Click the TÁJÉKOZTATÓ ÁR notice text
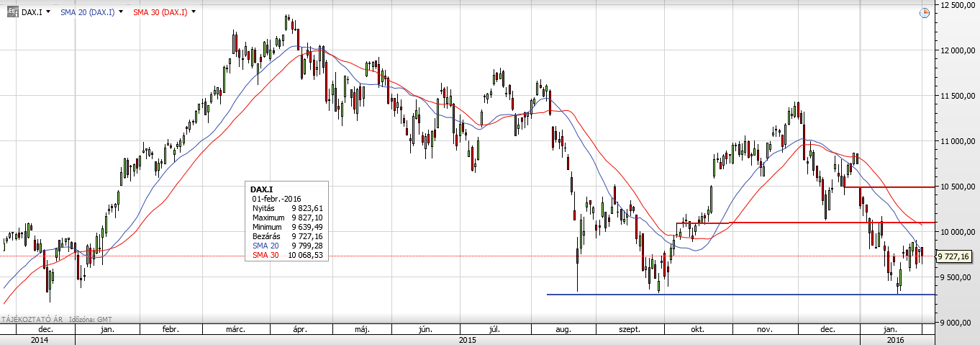The height and width of the screenshot is (345, 980). coord(33,318)
